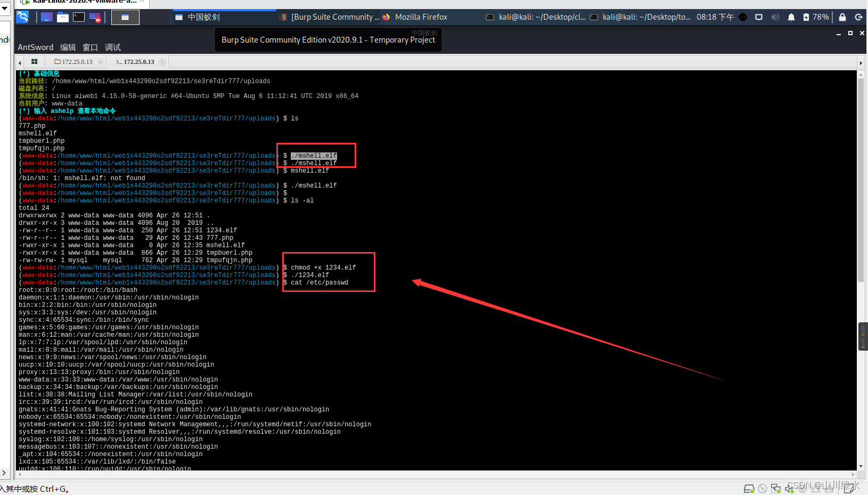Click 'tmpbuerl.php' in the first ls output

click(42, 141)
